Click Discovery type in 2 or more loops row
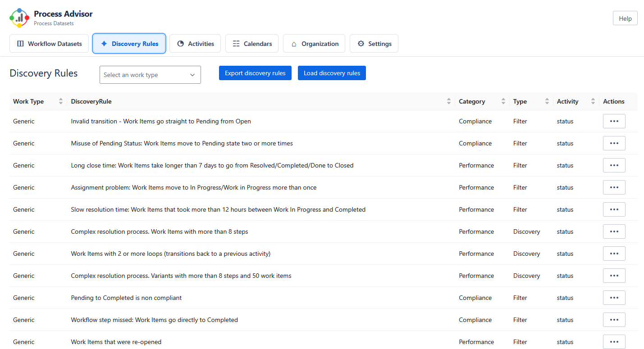The height and width of the screenshot is (349, 644). point(526,254)
